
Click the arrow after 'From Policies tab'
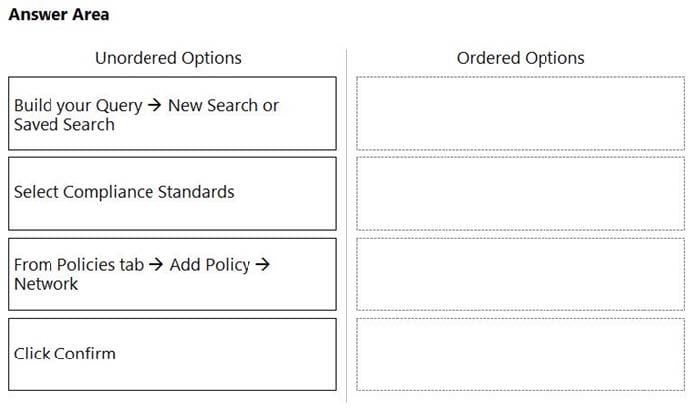[x=156, y=264]
